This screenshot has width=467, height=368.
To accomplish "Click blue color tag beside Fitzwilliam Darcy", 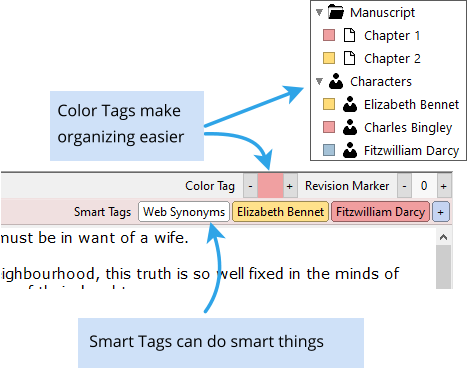I will click(329, 150).
